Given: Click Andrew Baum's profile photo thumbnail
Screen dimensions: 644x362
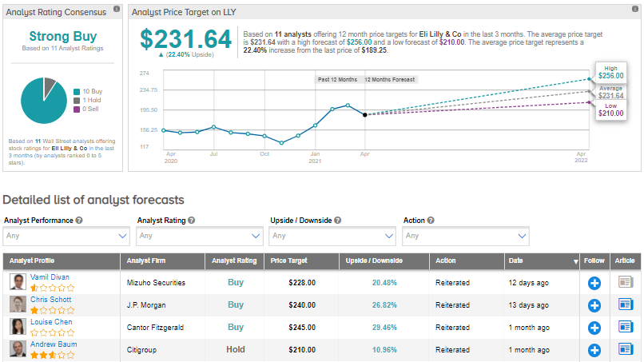Looking at the screenshot, I should point(18,349).
